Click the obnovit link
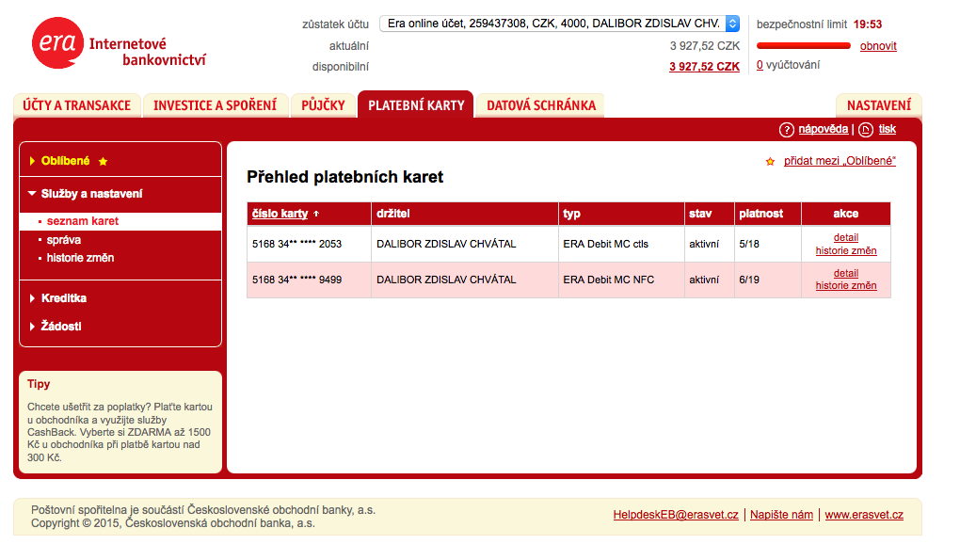 click(878, 46)
